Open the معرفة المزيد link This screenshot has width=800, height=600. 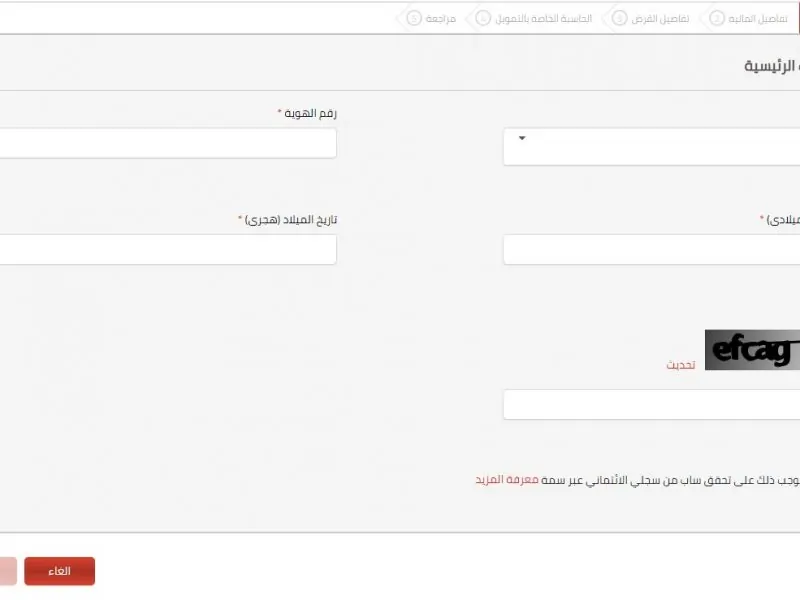pyautogui.click(x=507, y=480)
